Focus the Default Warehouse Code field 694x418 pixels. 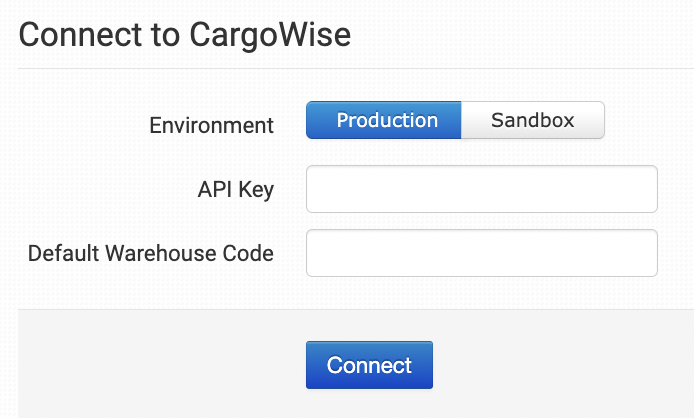pyautogui.click(x=481, y=253)
